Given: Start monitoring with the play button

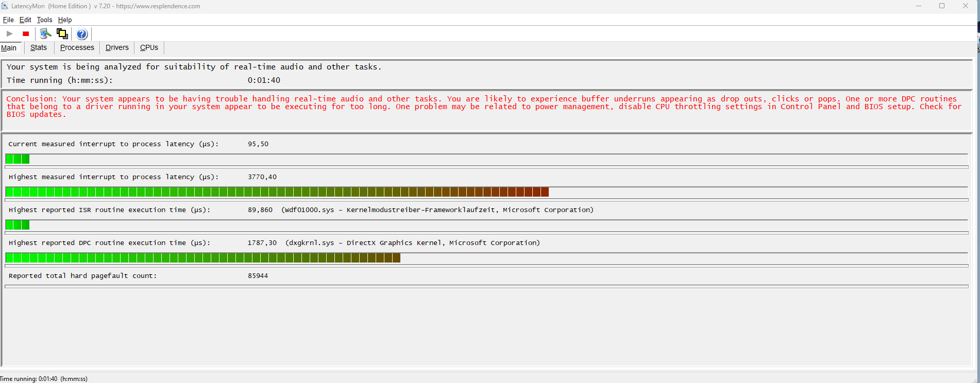Looking at the screenshot, I should coord(9,34).
